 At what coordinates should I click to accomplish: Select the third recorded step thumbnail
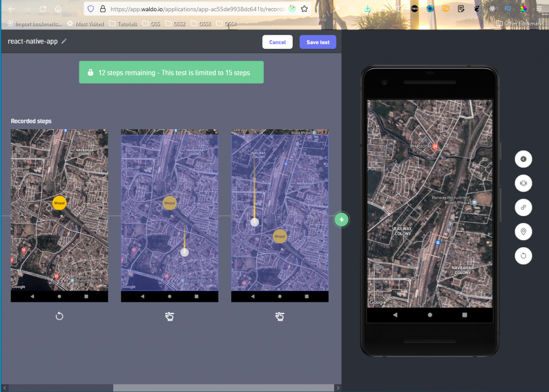tap(280, 216)
